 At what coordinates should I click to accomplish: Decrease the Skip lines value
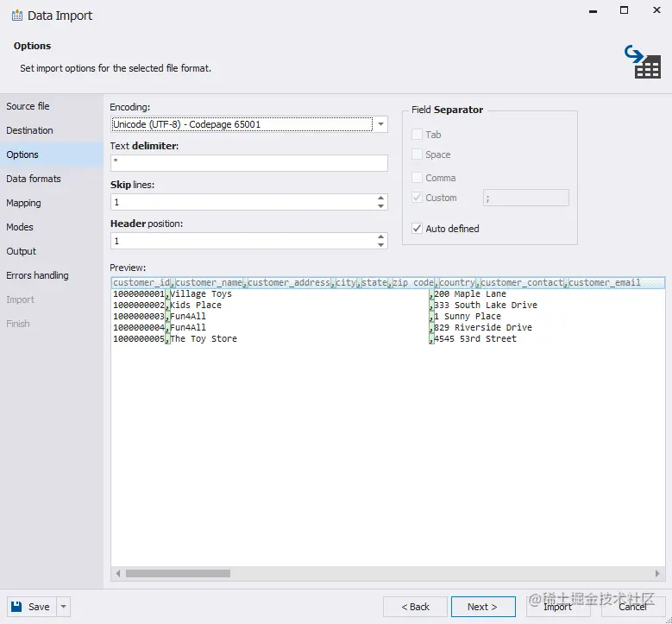[380, 206]
